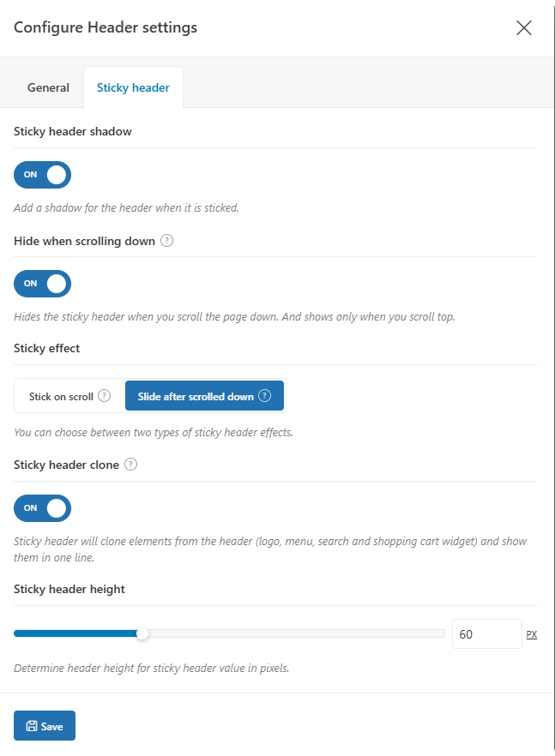Click 'Determine header height for sticky header' text
This screenshot has width=555, height=756.
[x=151, y=669]
